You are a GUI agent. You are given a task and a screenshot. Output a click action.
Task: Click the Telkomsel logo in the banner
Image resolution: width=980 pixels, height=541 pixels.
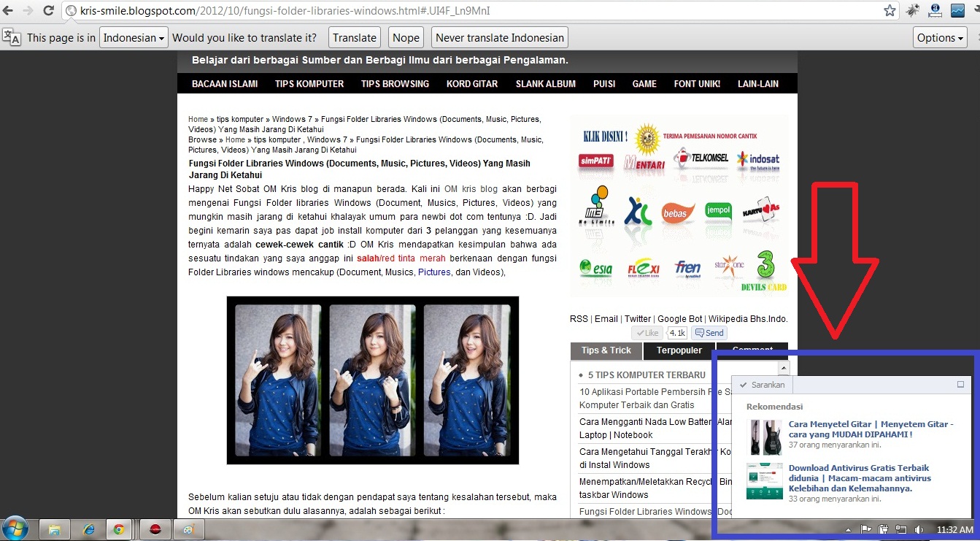(700, 159)
